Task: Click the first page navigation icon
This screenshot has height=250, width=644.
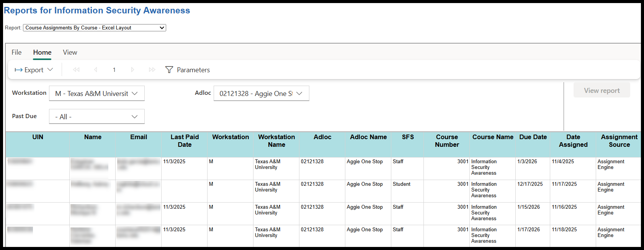Action: [76, 70]
